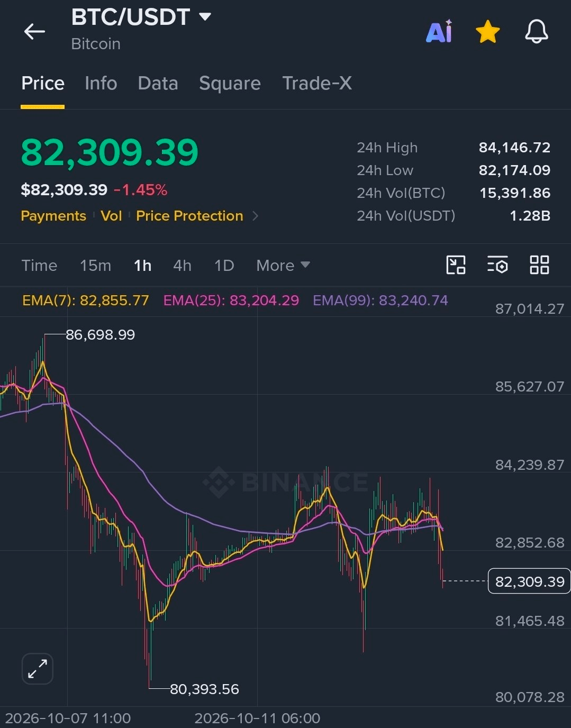Select the 15m interval
The width and height of the screenshot is (571, 728).
95,265
